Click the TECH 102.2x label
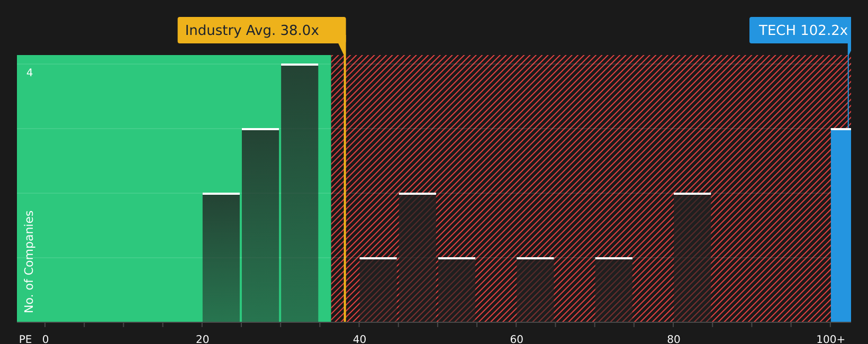The image size is (868, 344). tap(800, 30)
